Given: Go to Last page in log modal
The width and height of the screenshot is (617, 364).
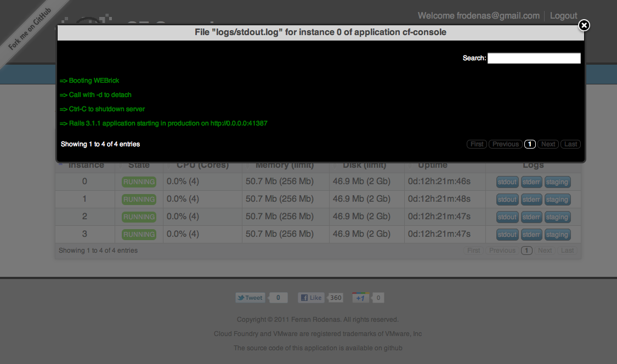Looking at the screenshot, I should (570, 144).
